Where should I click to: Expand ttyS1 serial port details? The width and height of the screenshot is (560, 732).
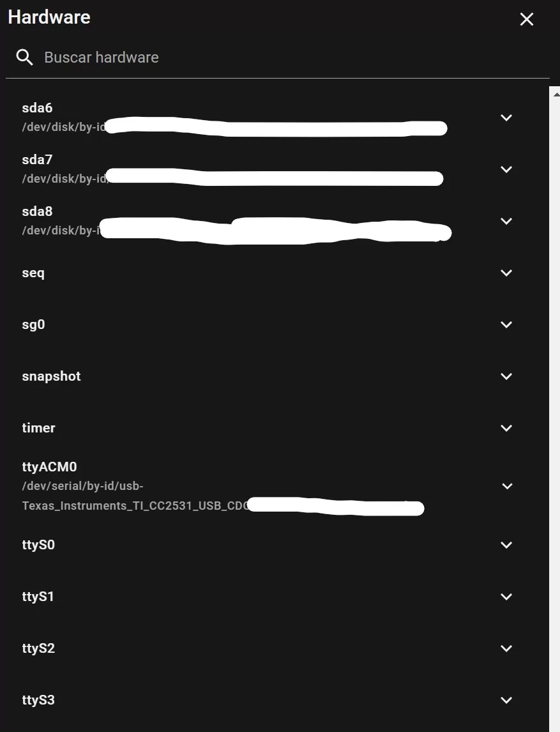pos(506,597)
